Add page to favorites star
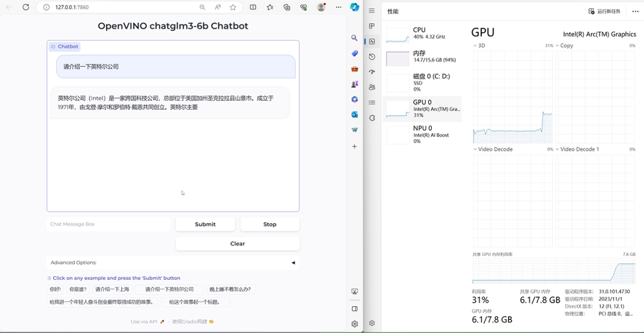 [x=233, y=7]
